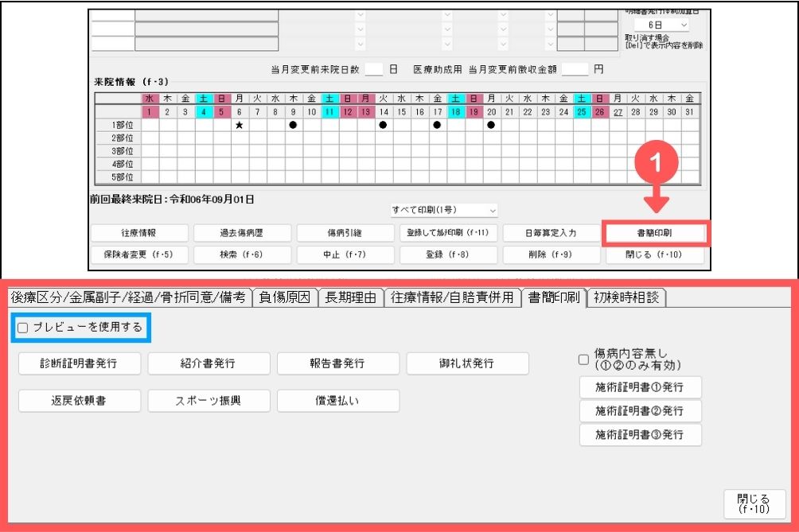This screenshot has width=799, height=532.
Task: Switch to 負傷原因 tab
Action: [285, 297]
